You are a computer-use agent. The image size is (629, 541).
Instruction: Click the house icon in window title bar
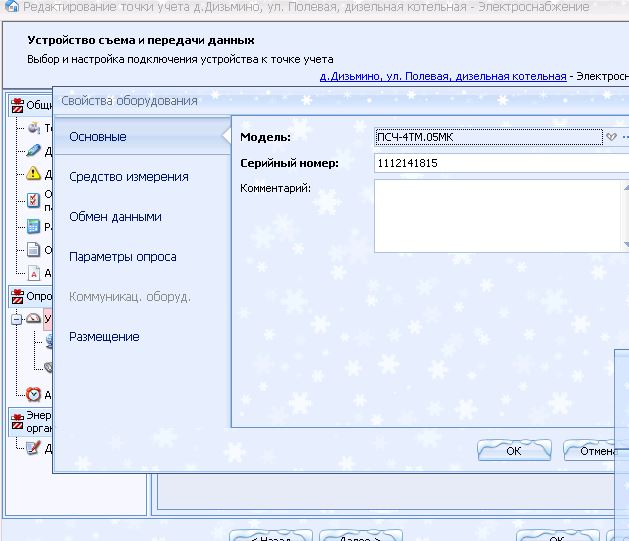tap(11, 6)
